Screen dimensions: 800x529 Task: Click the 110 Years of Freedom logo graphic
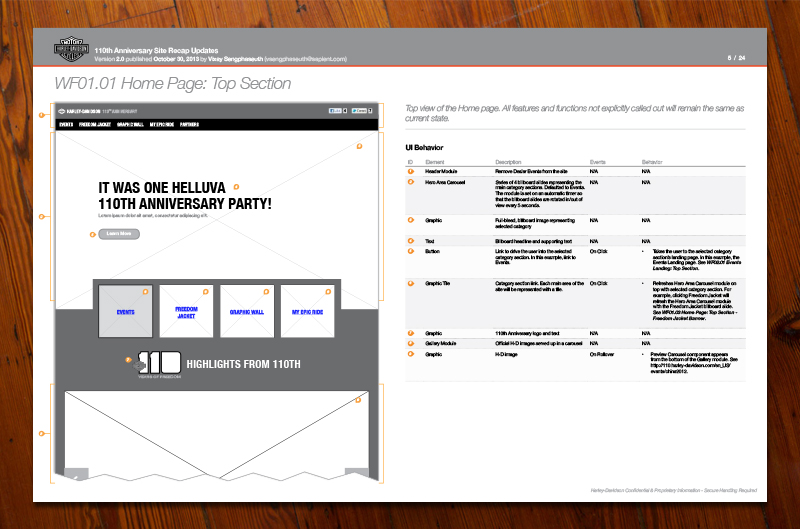point(157,364)
